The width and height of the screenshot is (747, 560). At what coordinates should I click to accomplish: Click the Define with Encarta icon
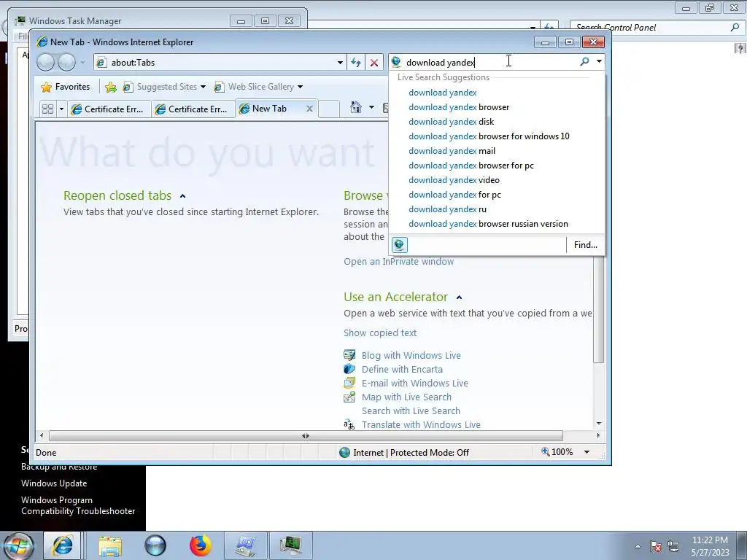tap(349, 369)
